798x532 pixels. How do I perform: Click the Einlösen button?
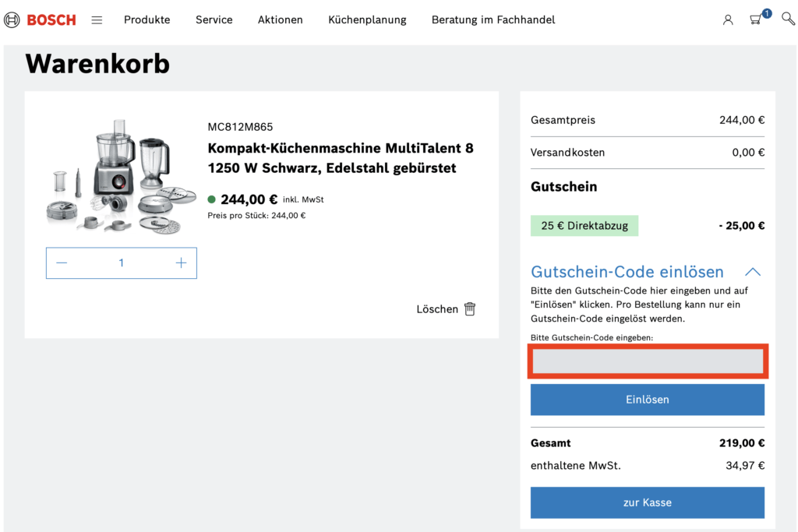(x=648, y=400)
